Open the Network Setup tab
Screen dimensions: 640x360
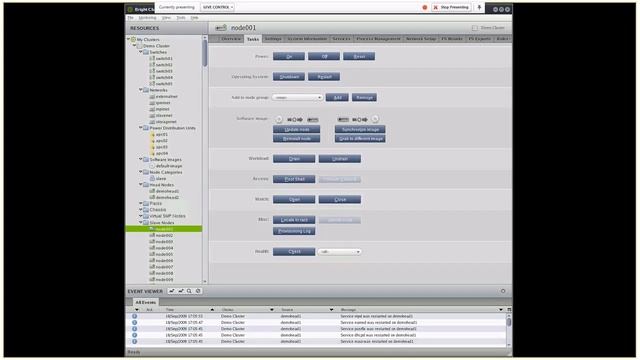click(x=421, y=39)
